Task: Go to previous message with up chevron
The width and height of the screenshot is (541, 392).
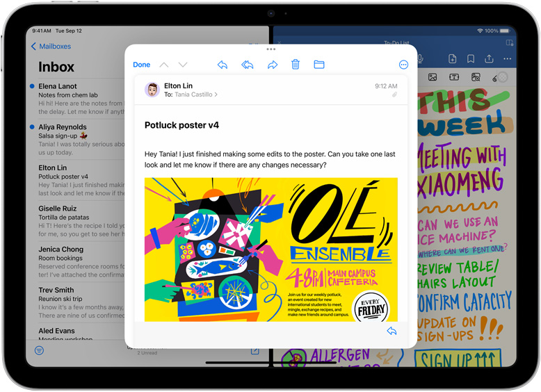Action: pyautogui.click(x=164, y=65)
